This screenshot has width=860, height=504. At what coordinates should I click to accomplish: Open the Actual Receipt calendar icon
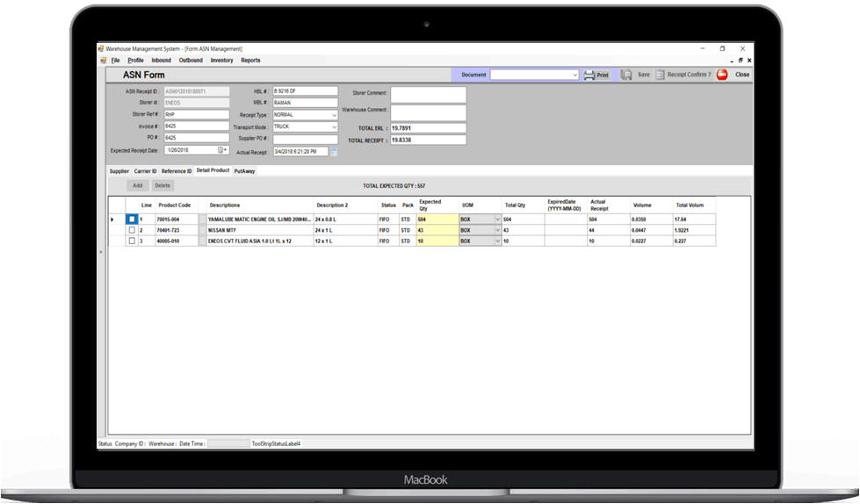pos(334,152)
